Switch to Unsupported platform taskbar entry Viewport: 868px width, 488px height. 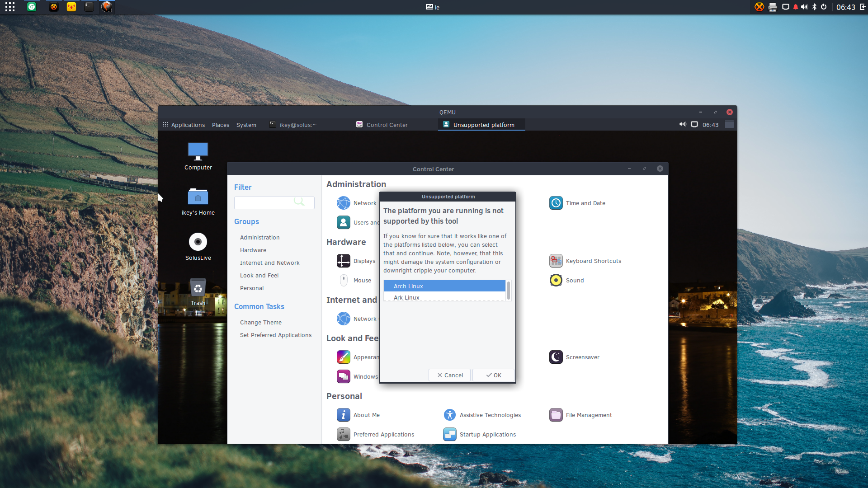(x=481, y=125)
